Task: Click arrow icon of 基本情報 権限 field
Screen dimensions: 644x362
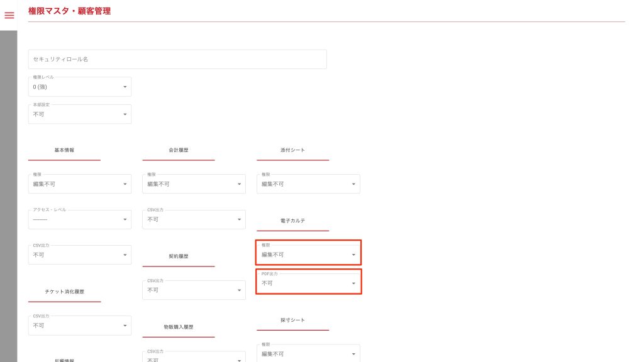Action: click(125, 184)
